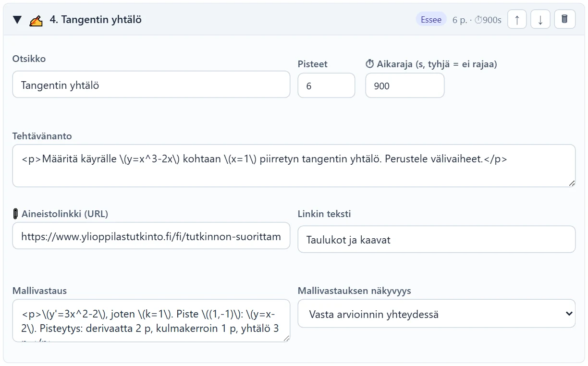Click the 'Mallivastauksen näkyvyys' label
The image size is (588, 366).
pos(354,291)
